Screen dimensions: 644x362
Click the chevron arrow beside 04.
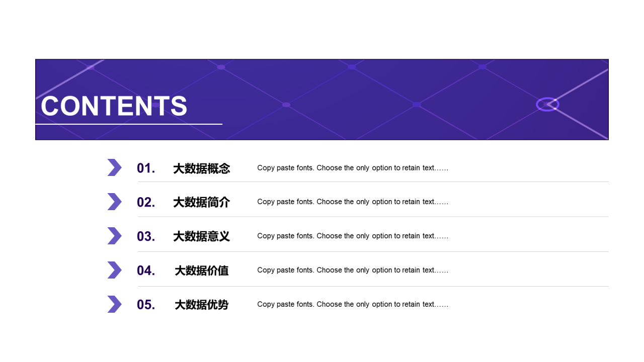coord(115,270)
